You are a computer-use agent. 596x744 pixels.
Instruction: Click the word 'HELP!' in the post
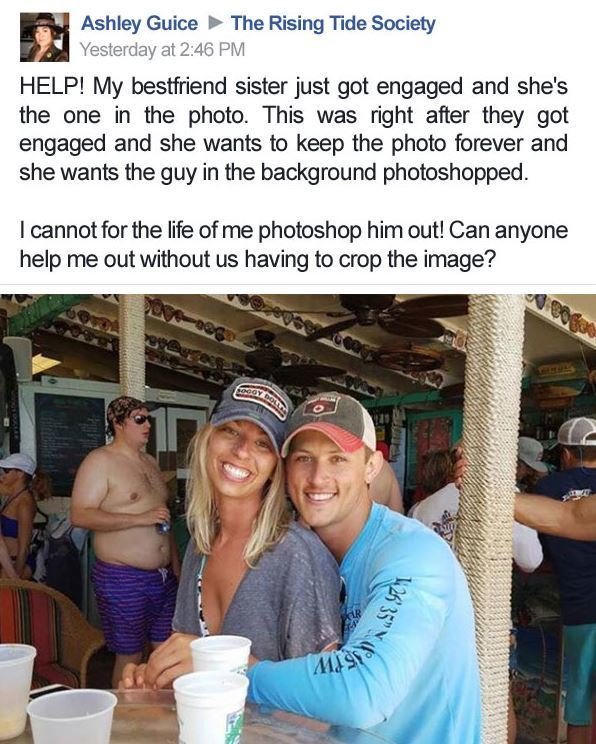tap(52, 87)
